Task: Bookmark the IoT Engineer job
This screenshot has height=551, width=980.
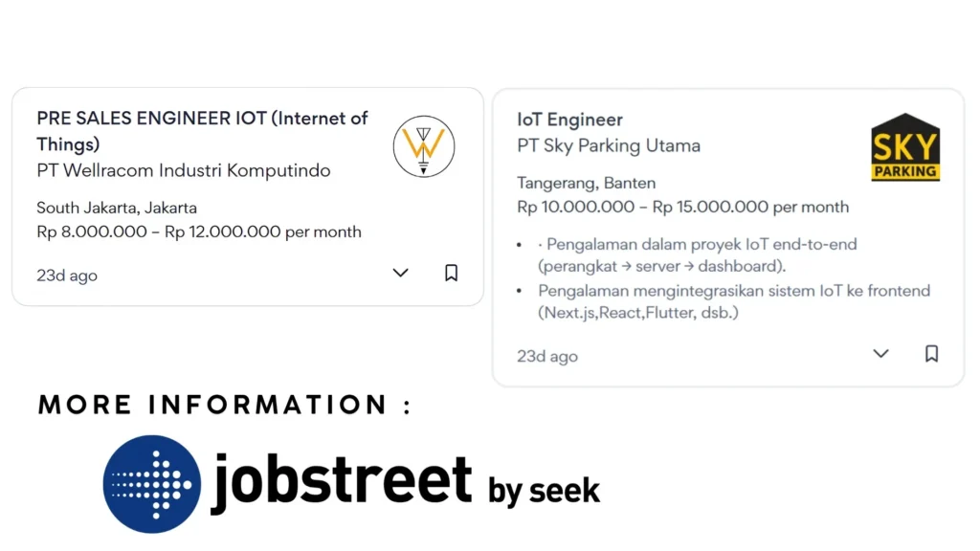Action: coord(931,354)
